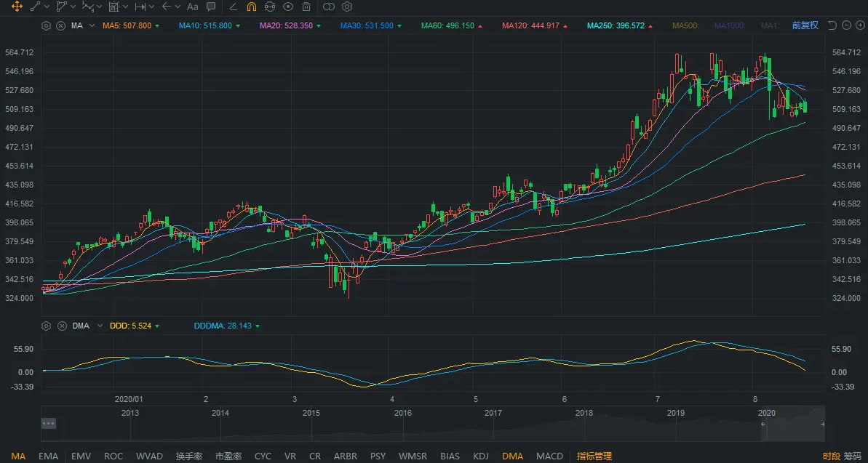
Task: Toggle the overlapping circles compare switch
Action: point(328,7)
